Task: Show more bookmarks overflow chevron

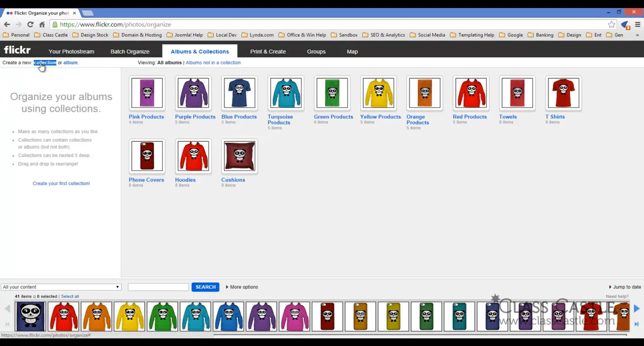Action: pos(637,35)
